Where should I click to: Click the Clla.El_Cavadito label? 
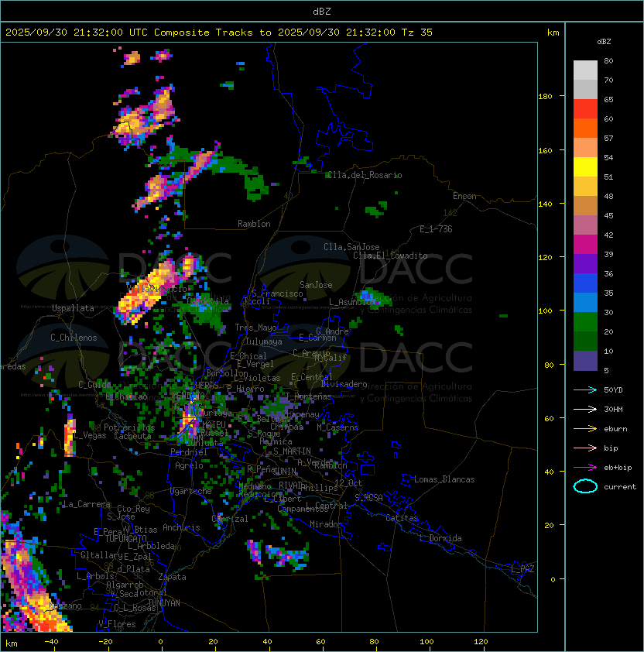coord(390,256)
